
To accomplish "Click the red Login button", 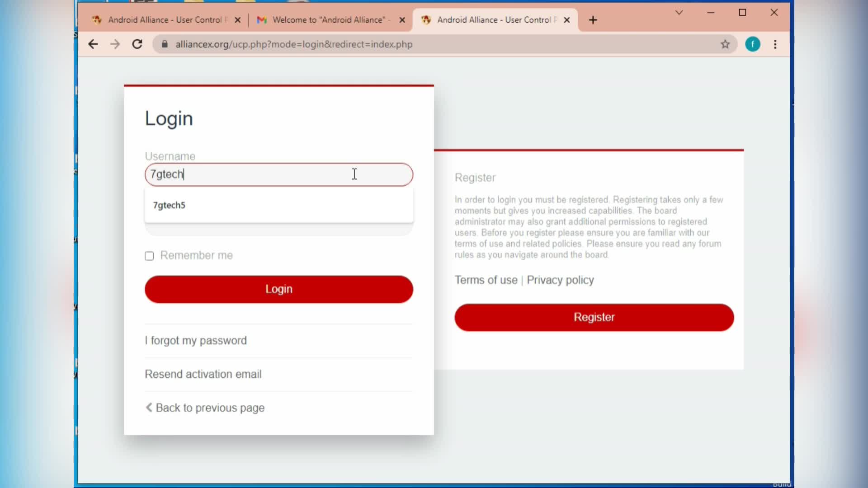I will (278, 289).
